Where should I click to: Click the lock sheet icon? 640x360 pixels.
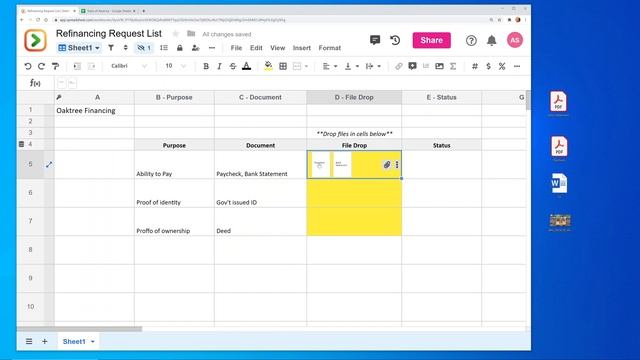pos(180,48)
